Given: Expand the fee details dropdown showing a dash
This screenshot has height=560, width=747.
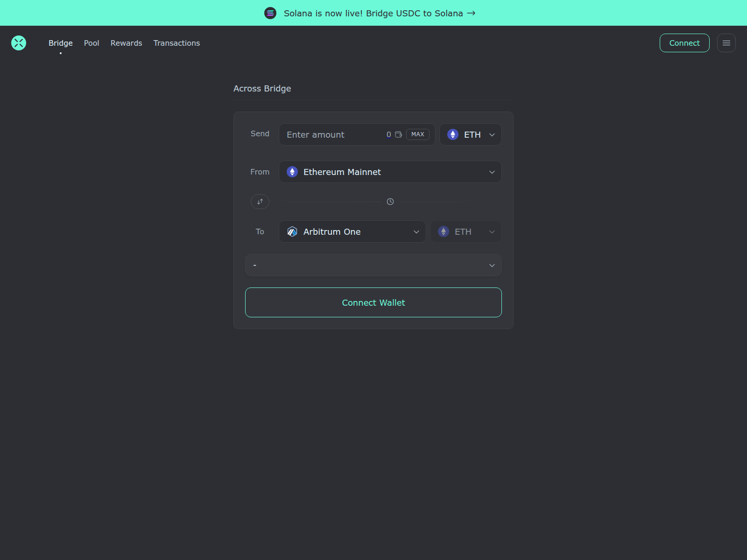Looking at the screenshot, I should (373, 265).
